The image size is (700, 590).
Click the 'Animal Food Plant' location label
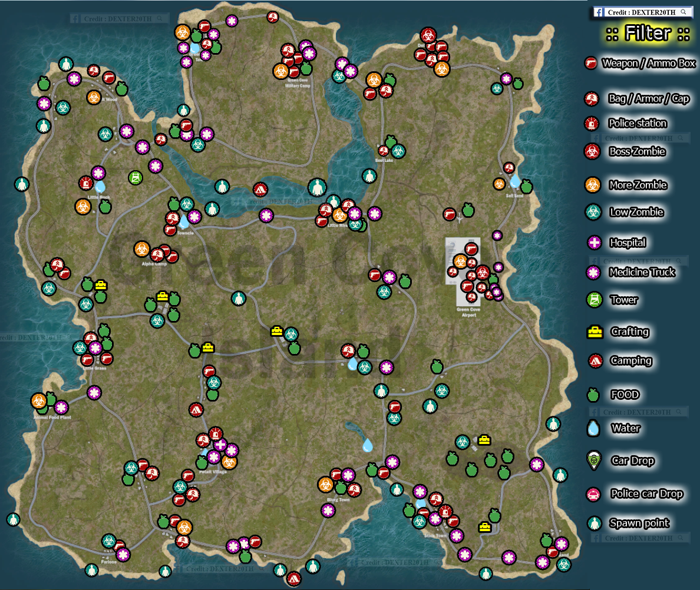pyautogui.click(x=52, y=417)
